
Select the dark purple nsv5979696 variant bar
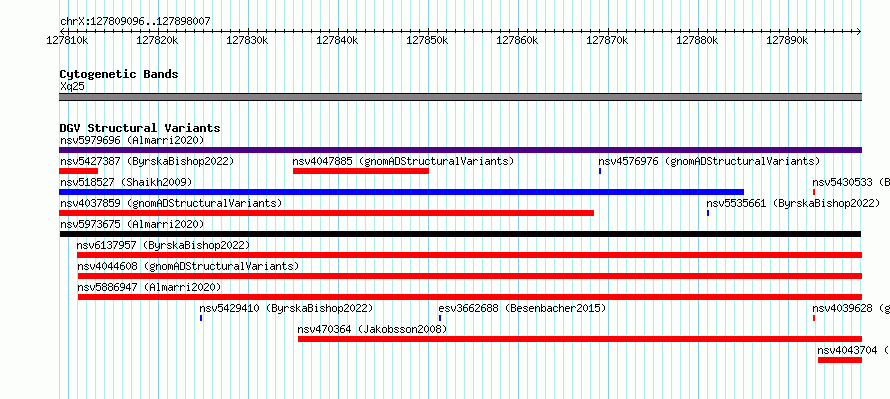[460, 150]
